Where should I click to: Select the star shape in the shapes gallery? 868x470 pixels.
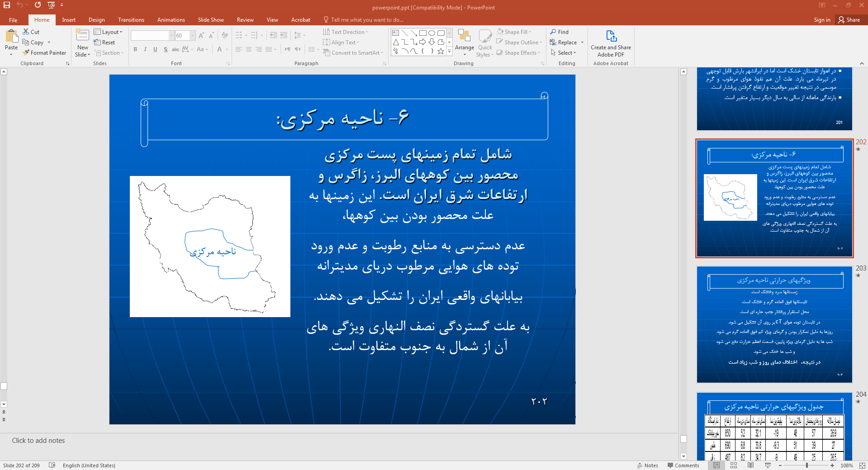point(441,51)
